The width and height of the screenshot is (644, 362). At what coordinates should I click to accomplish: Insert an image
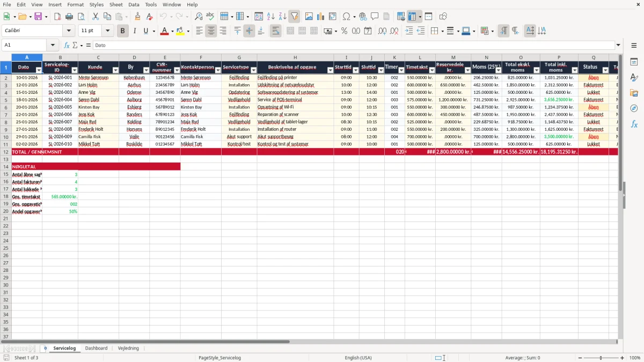point(309,17)
